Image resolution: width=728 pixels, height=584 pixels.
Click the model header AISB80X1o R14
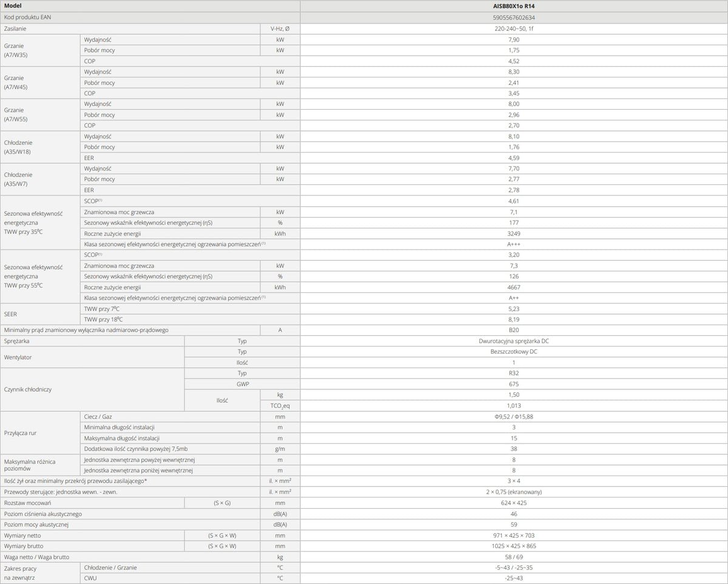pyautogui.click(x=514, y=6)
